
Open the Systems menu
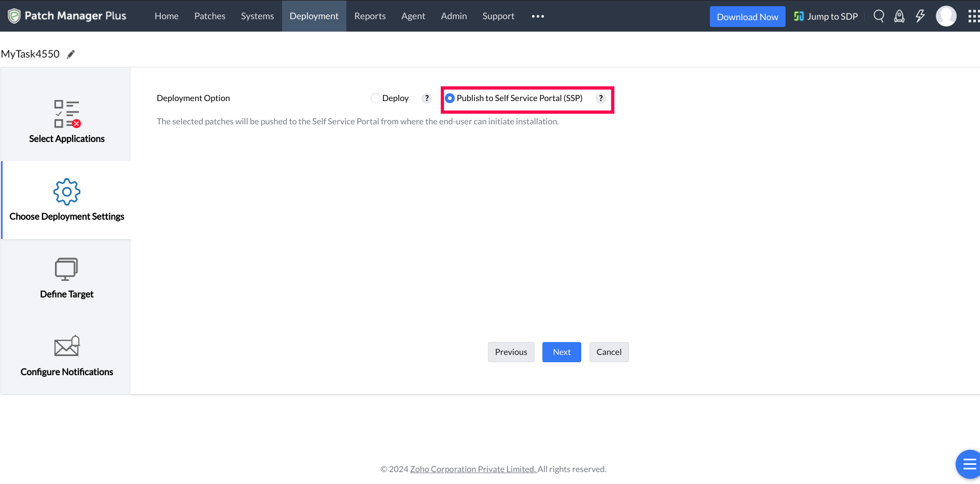point(257,16)
